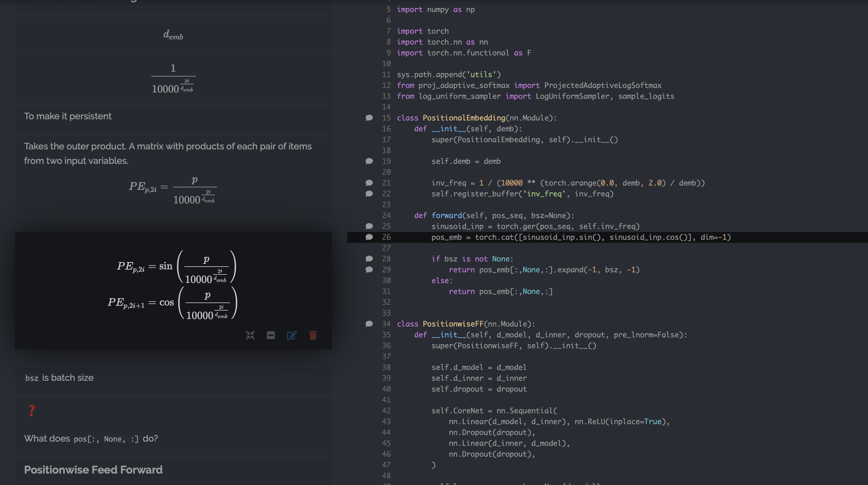Click comment bubble next to line 22

(x=369, y=194)
